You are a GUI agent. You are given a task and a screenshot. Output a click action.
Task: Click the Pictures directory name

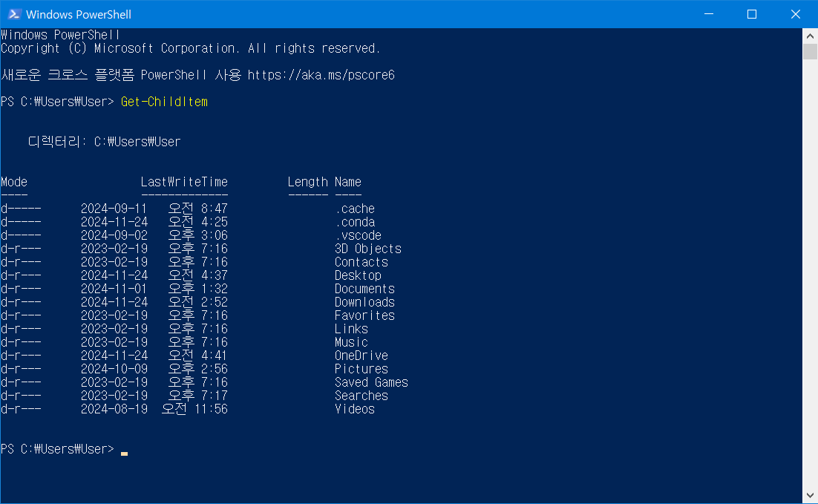tap(361, 370)
